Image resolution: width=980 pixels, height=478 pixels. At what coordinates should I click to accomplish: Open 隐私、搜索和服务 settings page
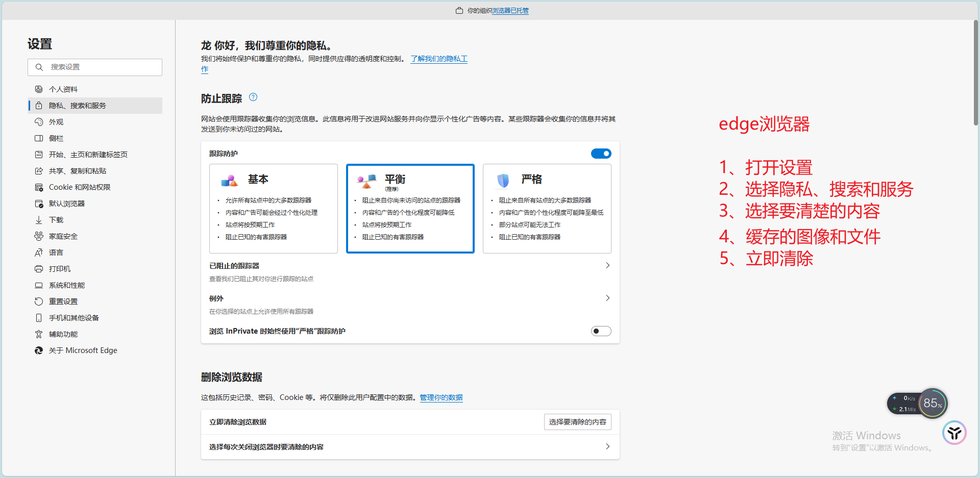coord(95,106)
